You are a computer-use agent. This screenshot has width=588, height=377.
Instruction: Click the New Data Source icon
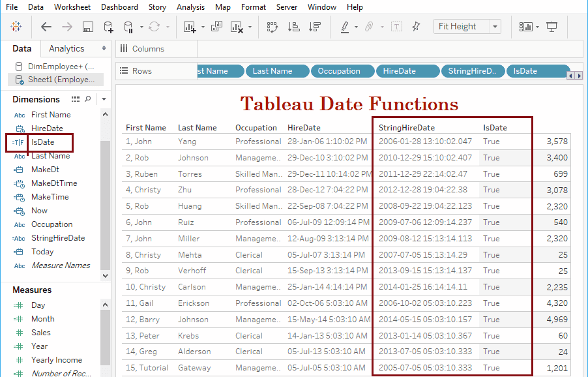(x=108, y=27)
